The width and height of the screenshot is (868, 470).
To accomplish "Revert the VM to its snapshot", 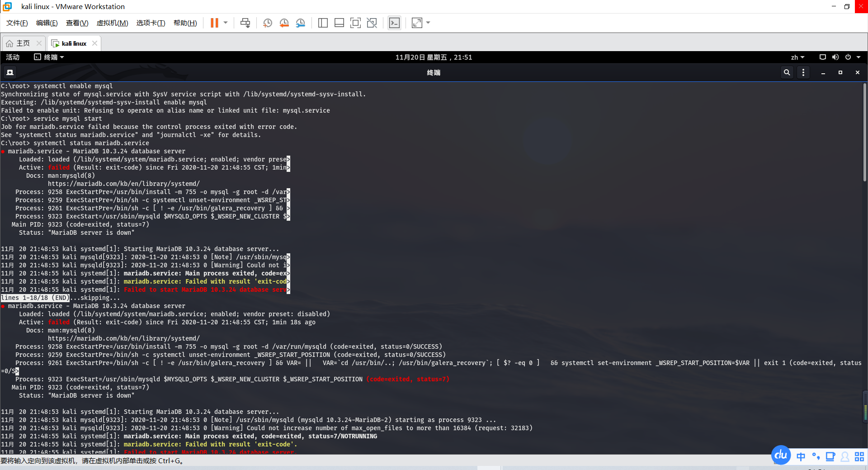I will pos(284,23).
